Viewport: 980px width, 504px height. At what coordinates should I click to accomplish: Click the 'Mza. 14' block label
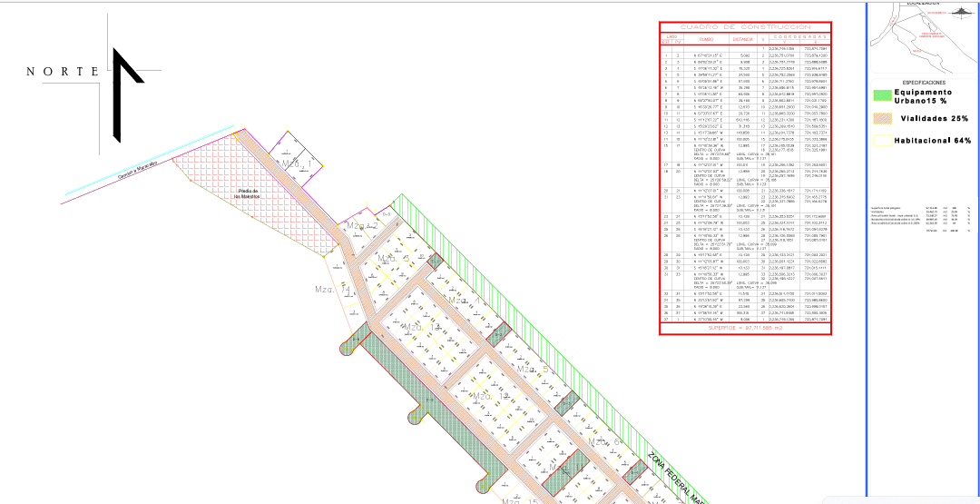click(x=332, y=290)
